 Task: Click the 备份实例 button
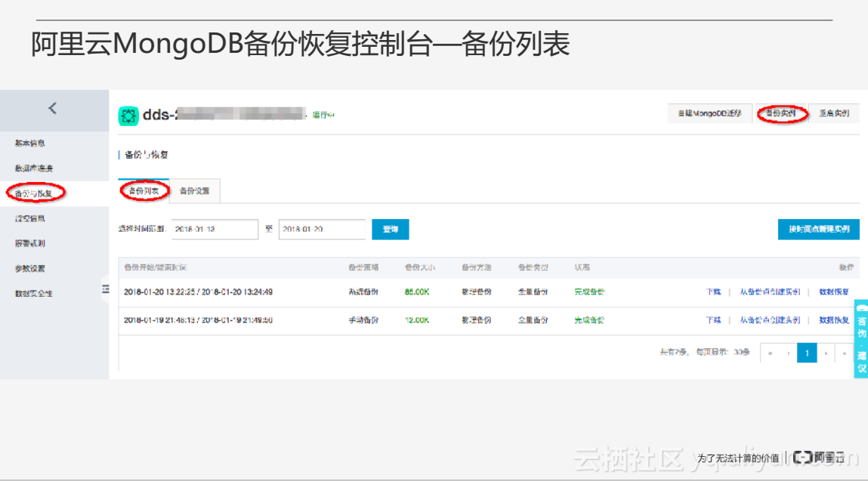[780, 113]
